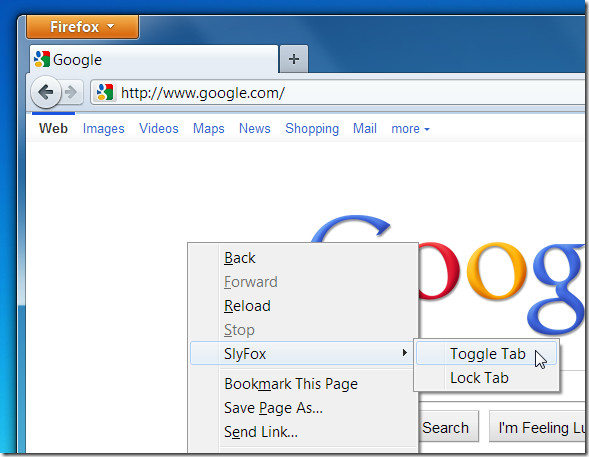Screen dimensions: 589x457
Task: Open the orange Firefox menu button
Action: (x=82, y=27)
